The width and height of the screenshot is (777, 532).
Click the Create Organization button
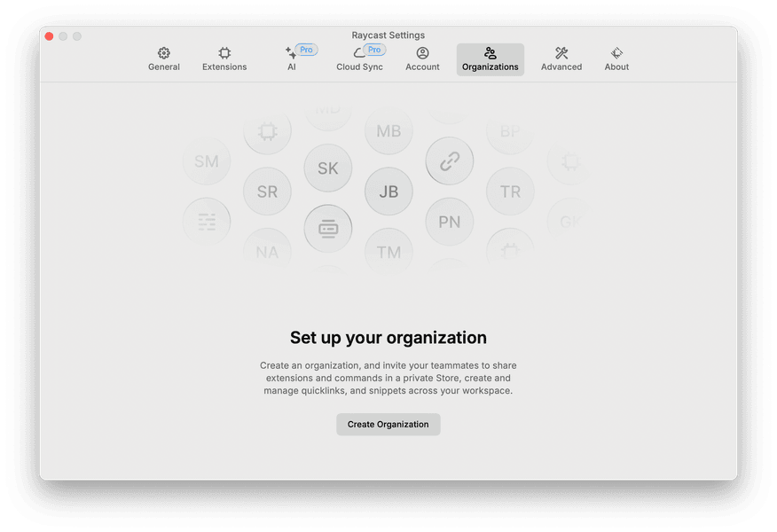388,425
